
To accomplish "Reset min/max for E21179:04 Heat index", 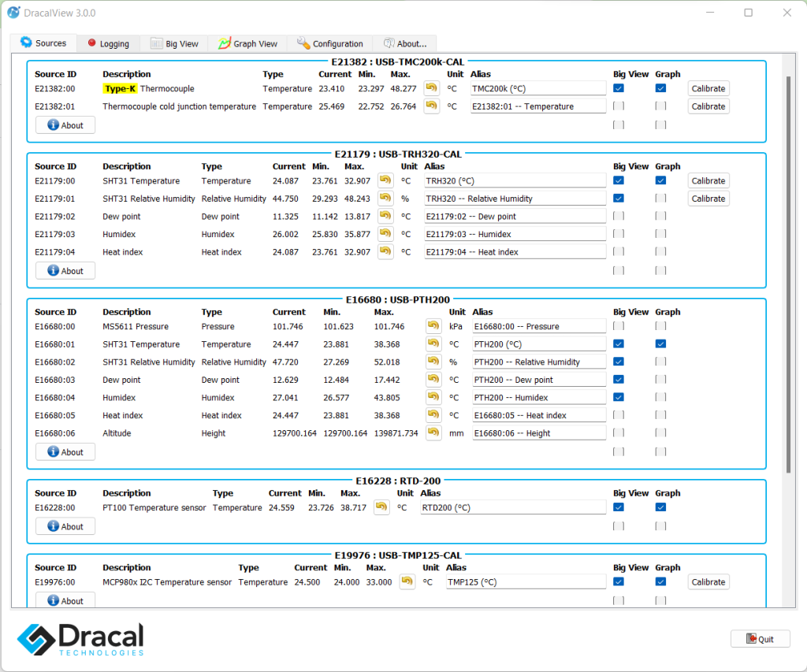I will pos(385,251).
